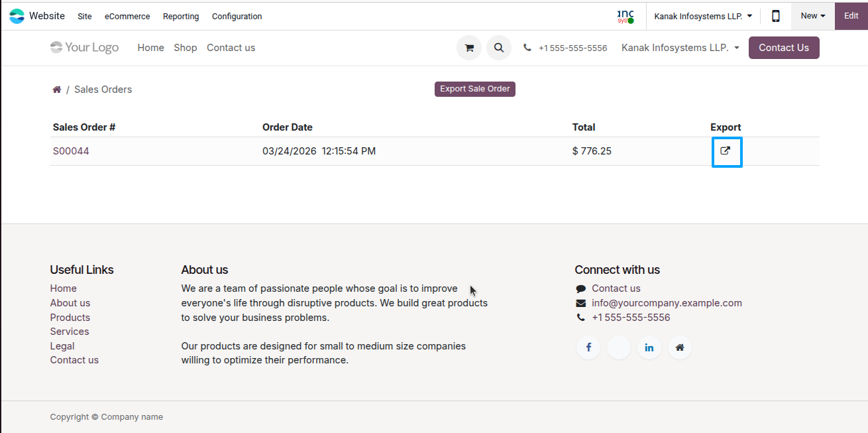Open Shop in the site navigation
The width and height of the screenshot is (868, 433).
pos(186,48)
